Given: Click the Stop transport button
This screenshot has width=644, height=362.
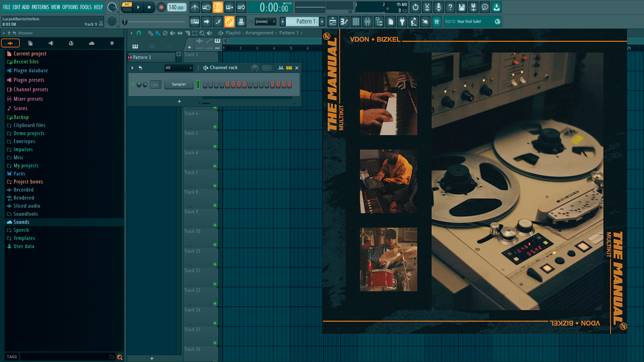Looking at the screenshot, I should [x=149, y=7].
